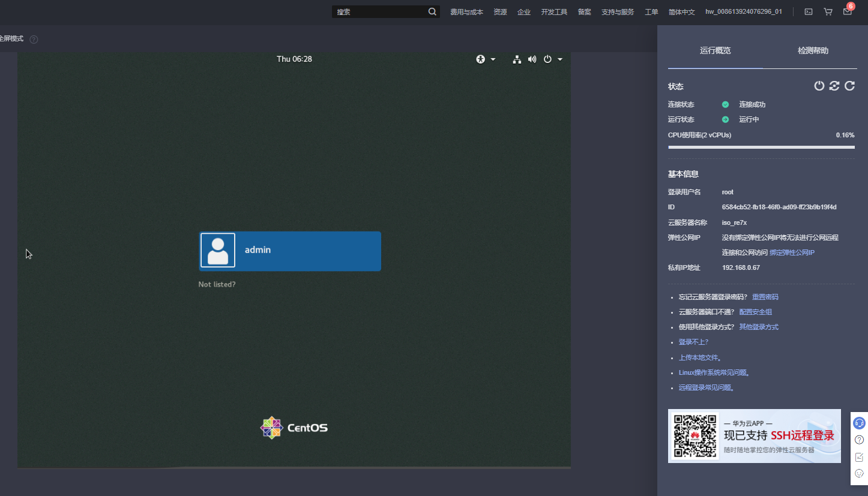The image size is (868, 496).
Task: Click the headset customer service floating icon
Action: pyautogui.click(x=859, y=423)
